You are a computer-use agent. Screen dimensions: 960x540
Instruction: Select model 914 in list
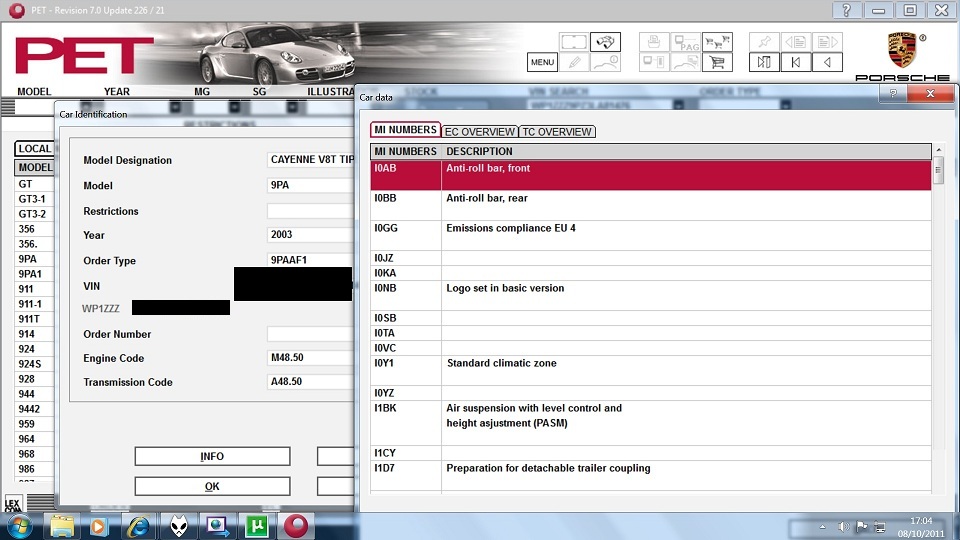[34, 334]
